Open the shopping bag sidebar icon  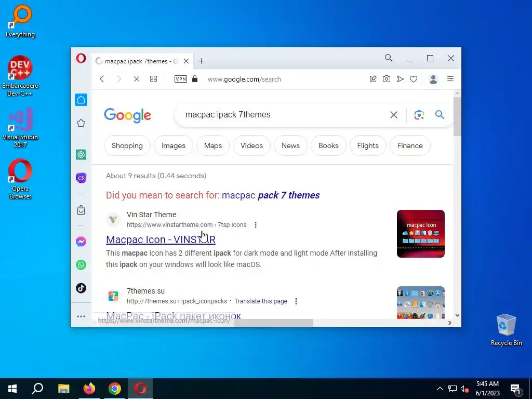81,210
